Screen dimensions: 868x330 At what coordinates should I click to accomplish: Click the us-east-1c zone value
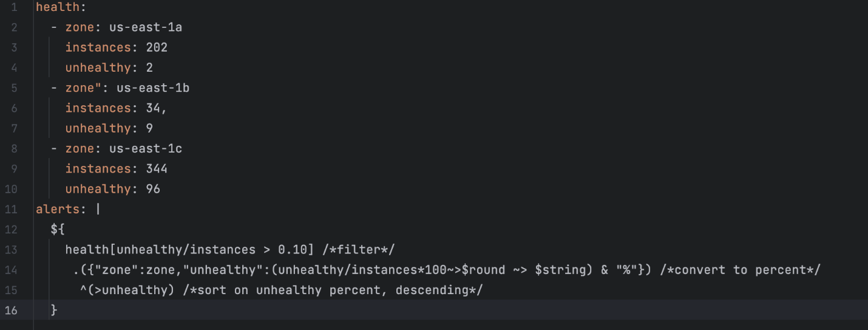(145, 149)
